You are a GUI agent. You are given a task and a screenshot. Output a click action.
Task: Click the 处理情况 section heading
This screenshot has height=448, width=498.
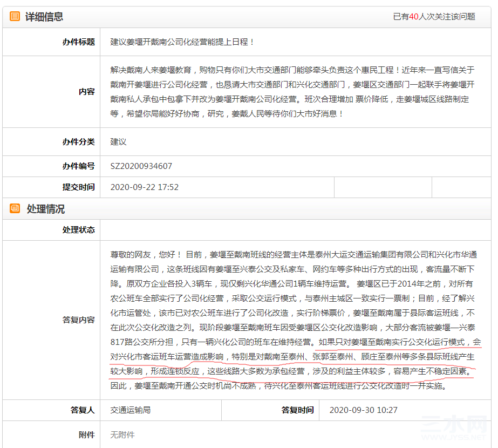pos(46,209)
